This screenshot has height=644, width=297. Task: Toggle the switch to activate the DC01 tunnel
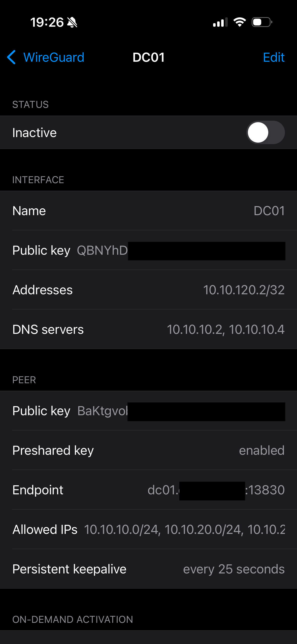pos(266,132)
